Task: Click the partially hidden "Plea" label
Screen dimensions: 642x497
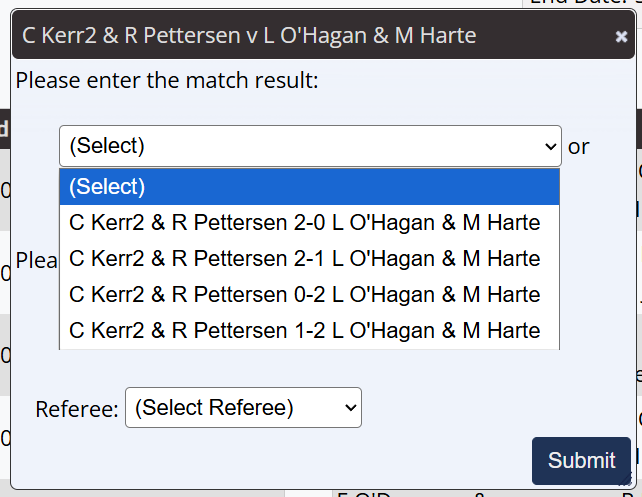Action: pyautogui.click(x=37, y=260)
